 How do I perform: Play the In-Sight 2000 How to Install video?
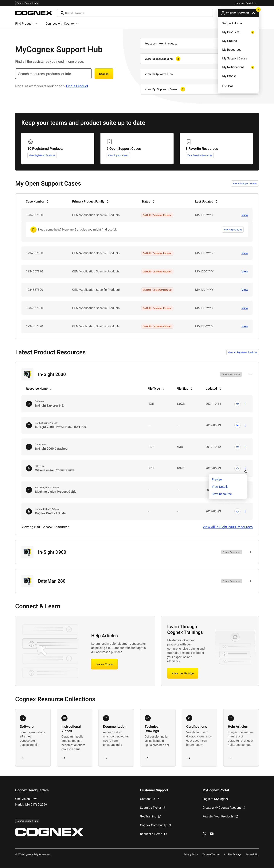coord(237,425)
